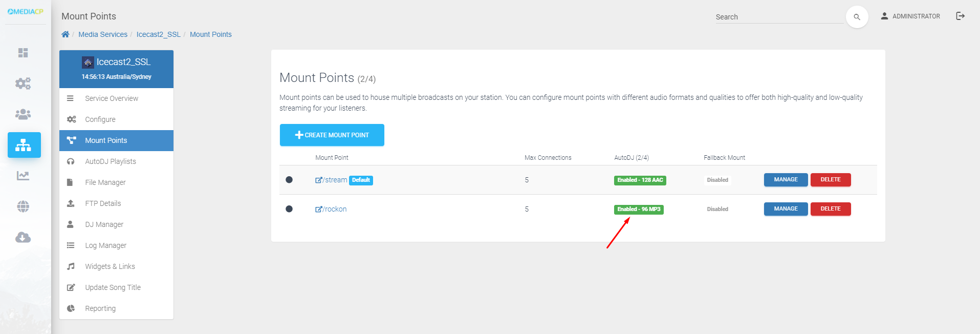This screenshot has height=334, width=980.
Task: Delete the /rockon mount point
Action: click(830, 209)
